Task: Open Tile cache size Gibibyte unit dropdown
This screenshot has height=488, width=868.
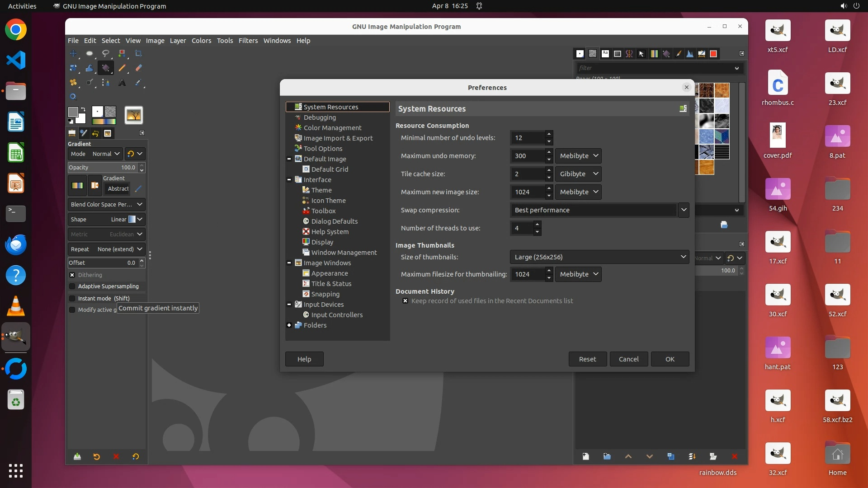Action: coord(578,174)
